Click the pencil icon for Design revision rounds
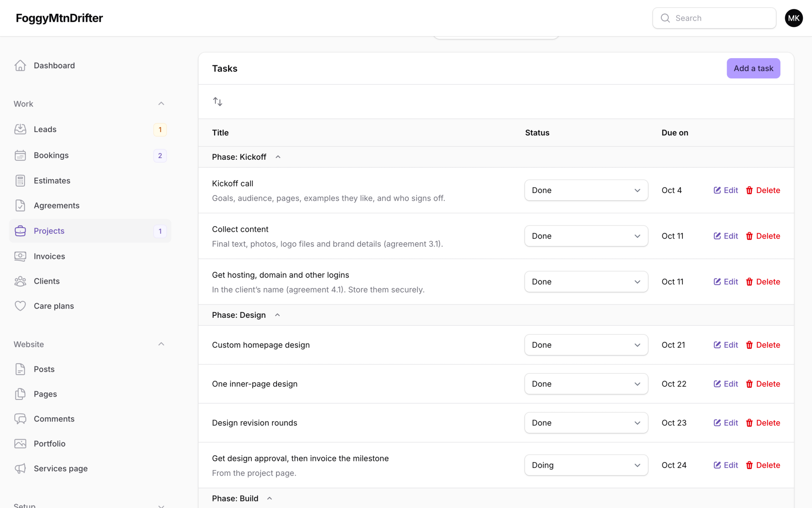Viewport: 812px width, 508px height. pos(717,423)
